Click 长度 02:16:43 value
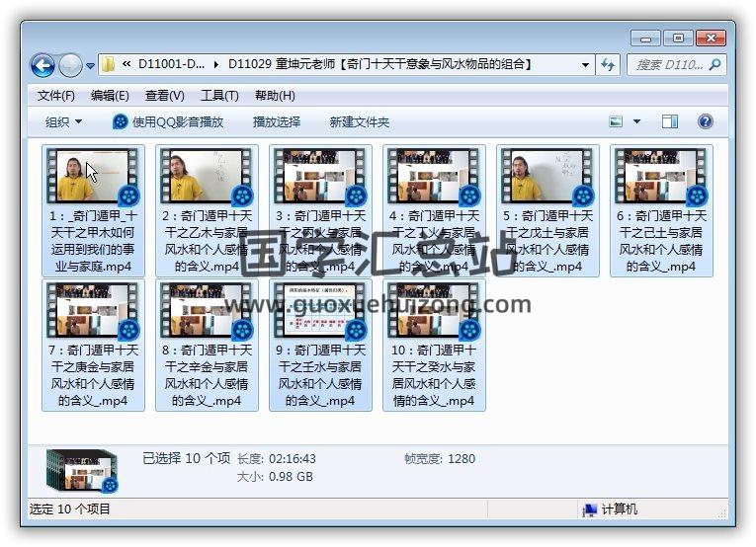The width and height of the screenshot is (756, 547). [293, 459]
